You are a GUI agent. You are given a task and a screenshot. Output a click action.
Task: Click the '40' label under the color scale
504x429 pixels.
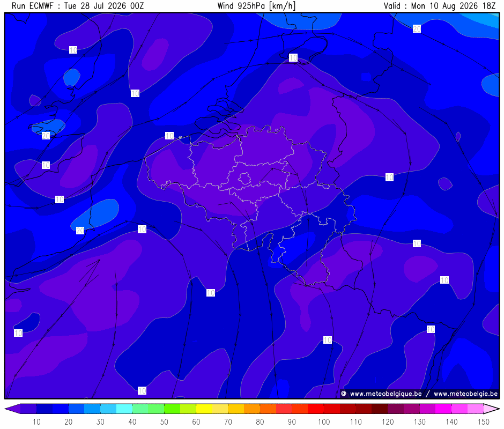[x=132, y=421]
